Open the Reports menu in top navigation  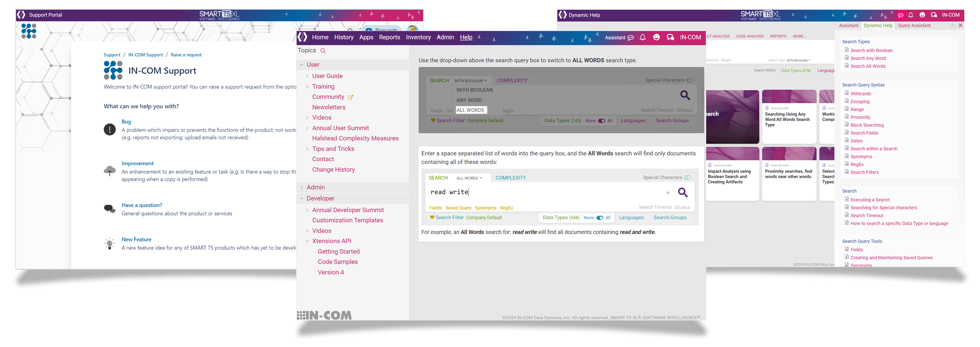click(389, 37)
